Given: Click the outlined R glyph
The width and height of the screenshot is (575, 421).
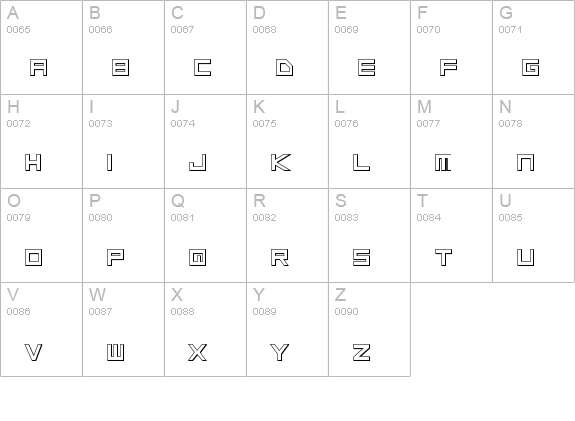Looking at the screenshot, I should tap(280, 257).
